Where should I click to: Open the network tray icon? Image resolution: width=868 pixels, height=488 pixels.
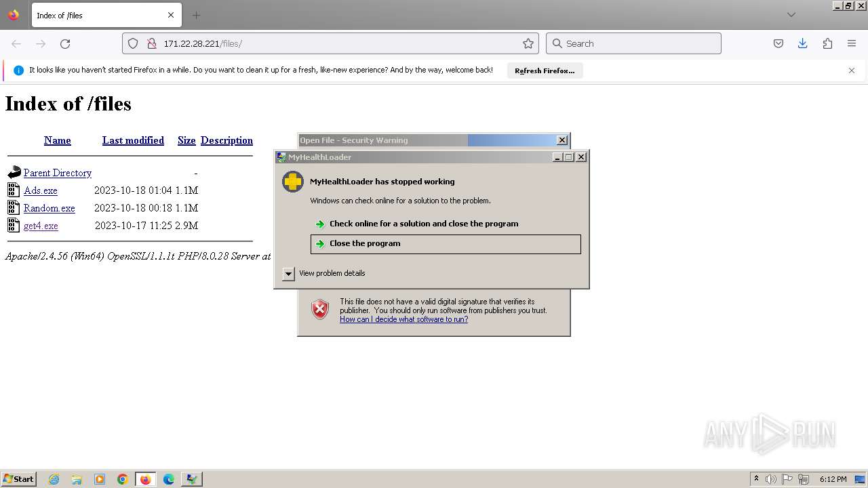804,479
